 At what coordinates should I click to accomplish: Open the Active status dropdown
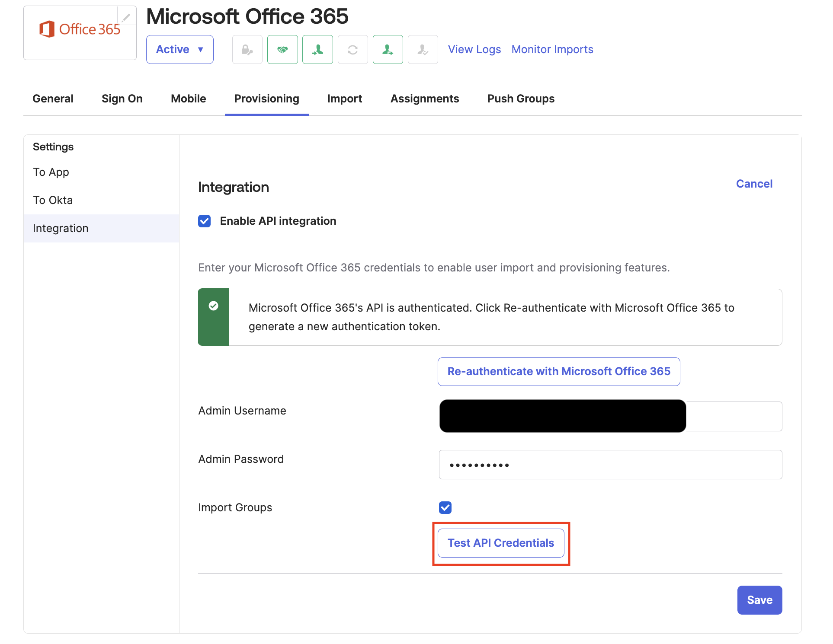click(179, 50)
